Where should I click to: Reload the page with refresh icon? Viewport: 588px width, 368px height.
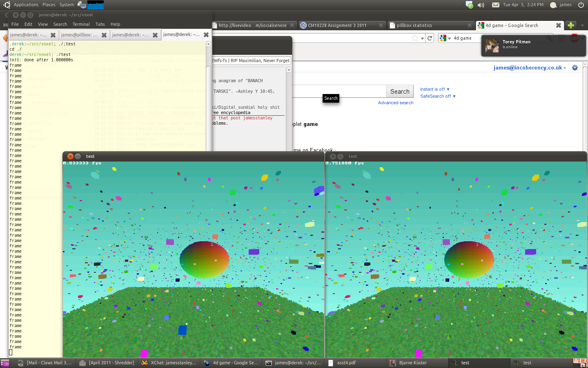point(430,38)
